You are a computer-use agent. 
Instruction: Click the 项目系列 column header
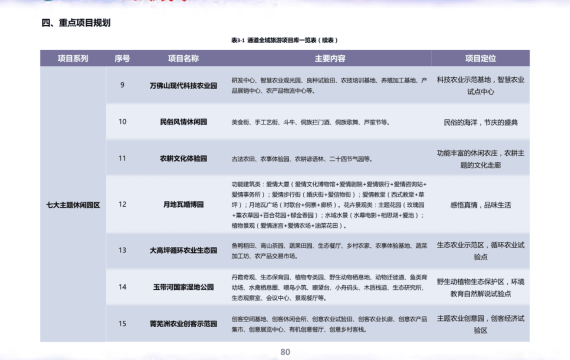(73, 59)
